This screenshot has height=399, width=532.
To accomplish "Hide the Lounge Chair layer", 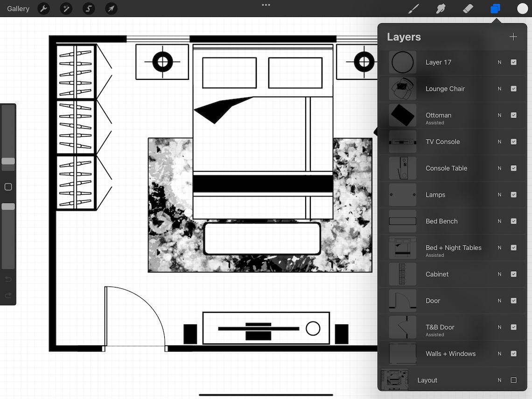I will 514,89.
